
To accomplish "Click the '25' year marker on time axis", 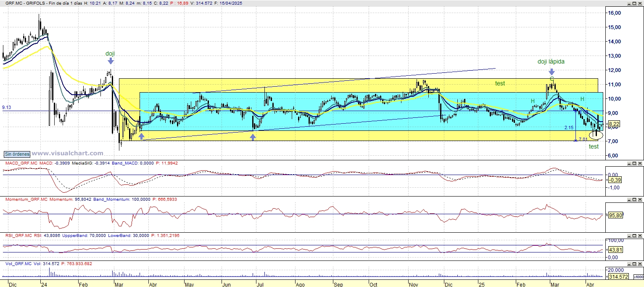I will click(x=483, y=284).
